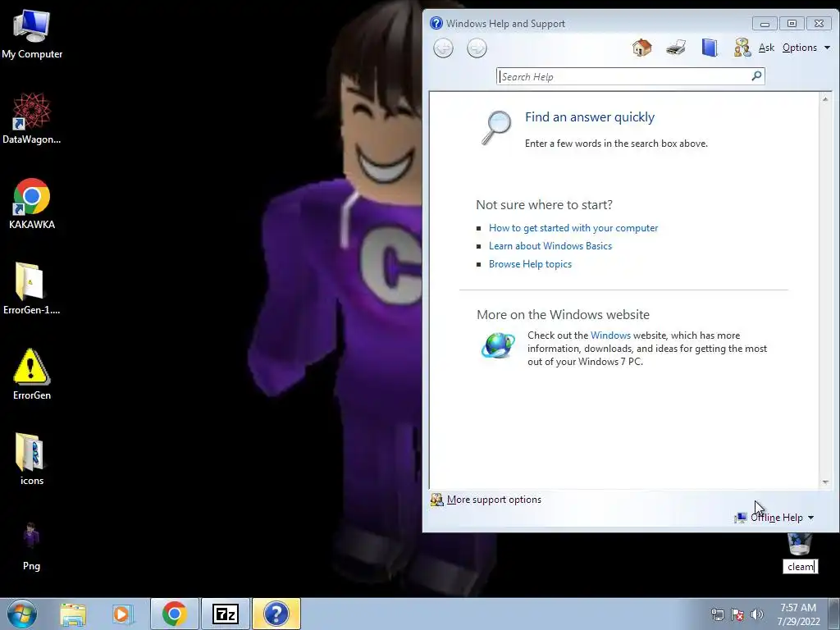This screenshot has width=840, height=630.
Task: Click the globe icon beside Windows website text
Action: click(x=498, y=345)
